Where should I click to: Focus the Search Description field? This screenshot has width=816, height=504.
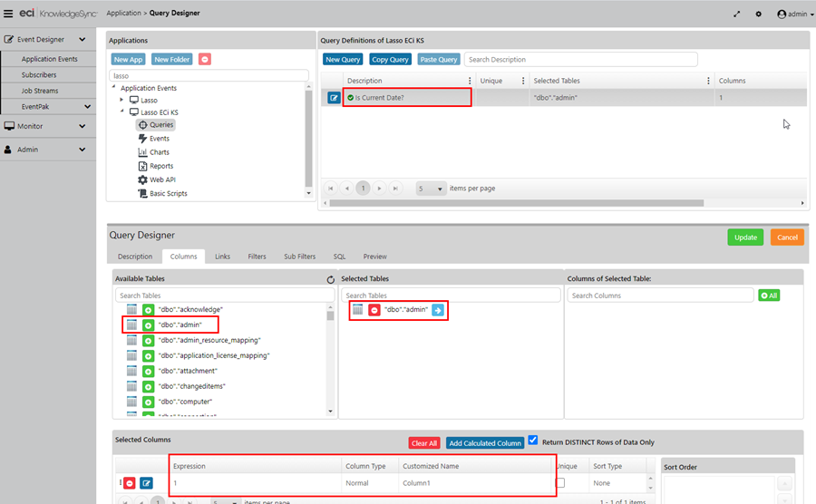tap(581, 59)
